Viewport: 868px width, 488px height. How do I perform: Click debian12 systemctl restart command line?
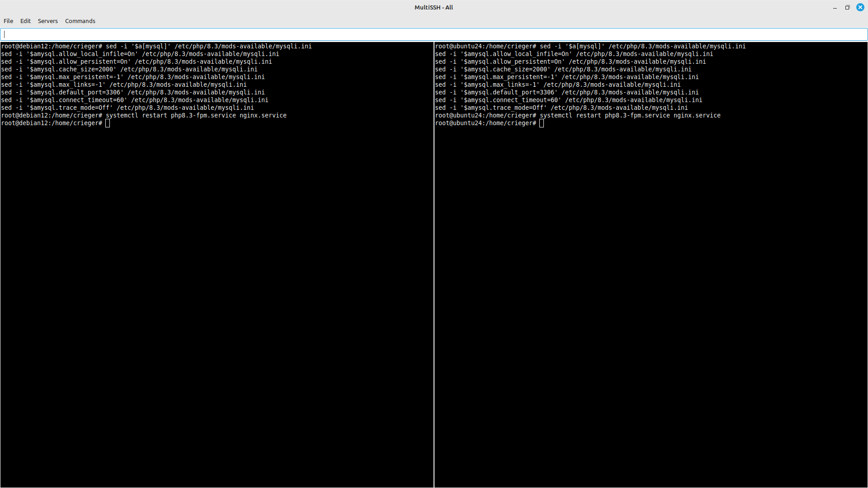coord(144,115)
